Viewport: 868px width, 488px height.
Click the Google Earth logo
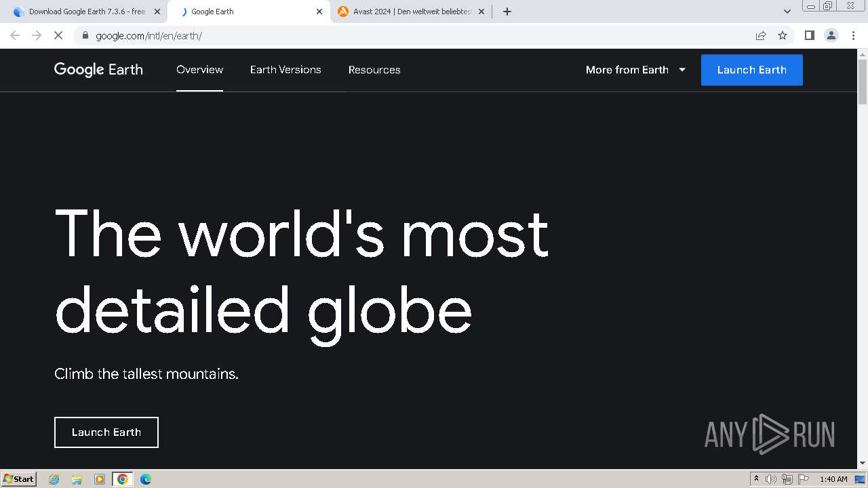click(98, 70)
